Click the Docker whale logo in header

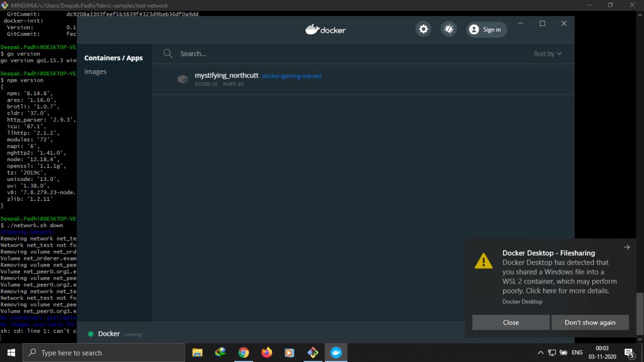(x=326, y=30)
